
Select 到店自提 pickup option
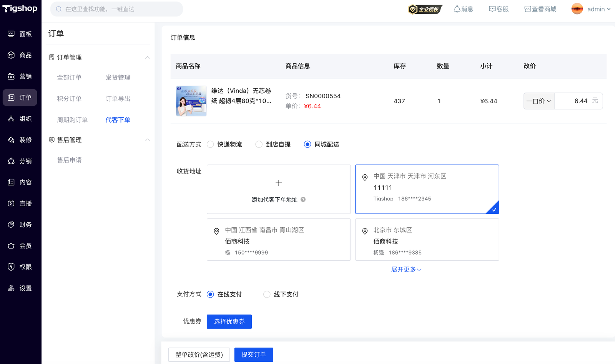click(x=259, y=144)
